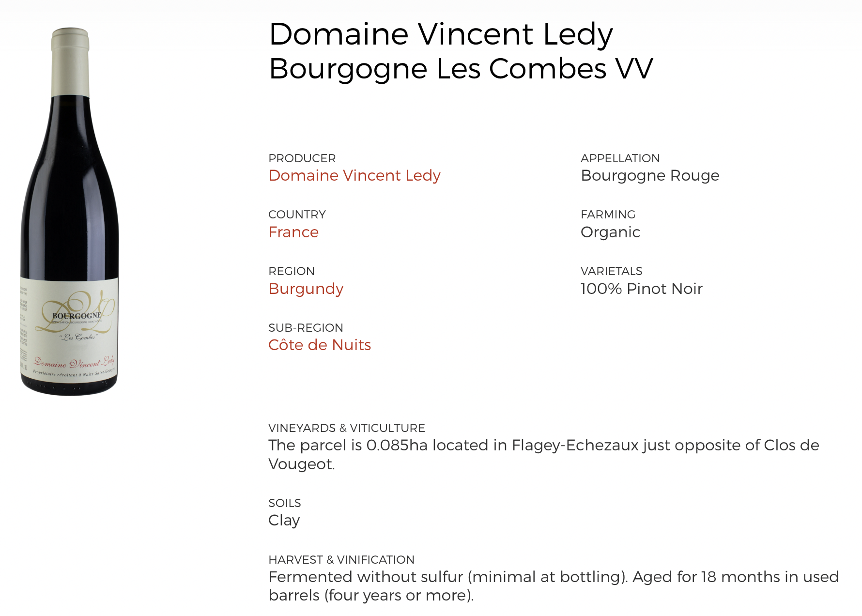Click the wine title heading
Screen dimensions: 862x616
pyautogui.click(x=461, y=51)
